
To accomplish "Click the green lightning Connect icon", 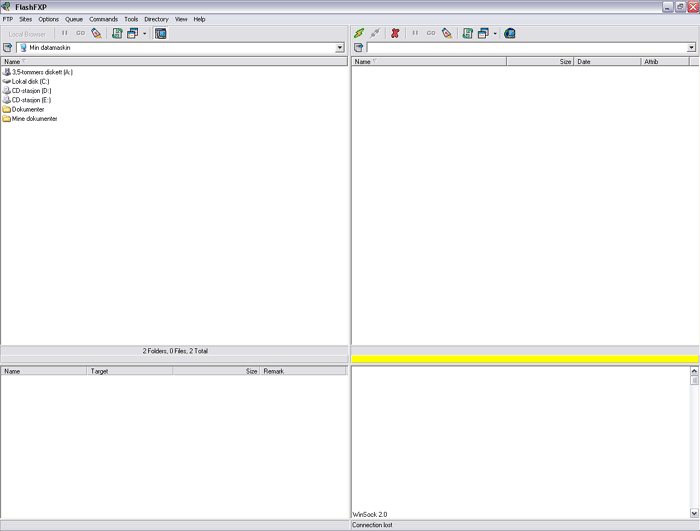I will pyautogui.click(x=359, y=33).
